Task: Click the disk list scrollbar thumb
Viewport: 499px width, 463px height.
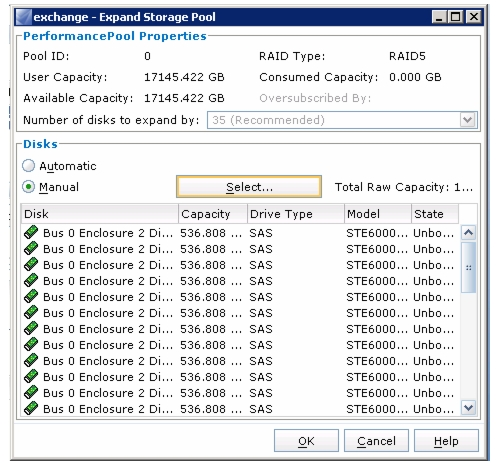Action: click(468, 267)
